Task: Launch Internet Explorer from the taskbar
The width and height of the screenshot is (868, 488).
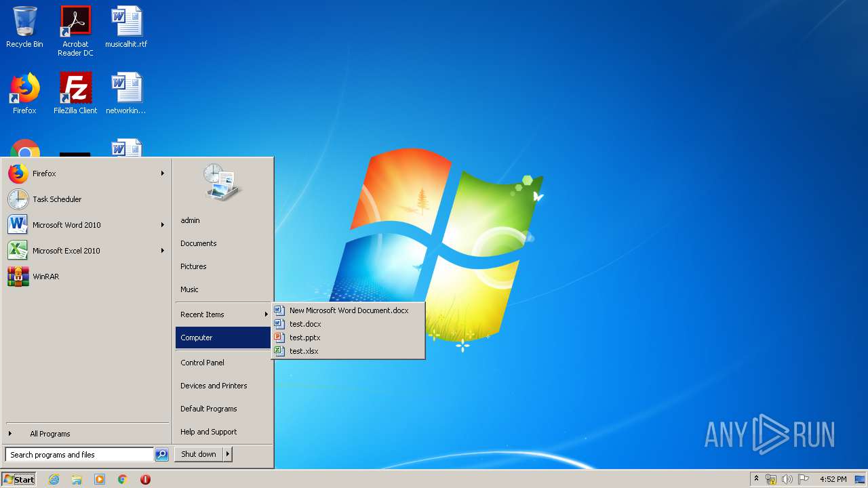Action: coord(54,479)
